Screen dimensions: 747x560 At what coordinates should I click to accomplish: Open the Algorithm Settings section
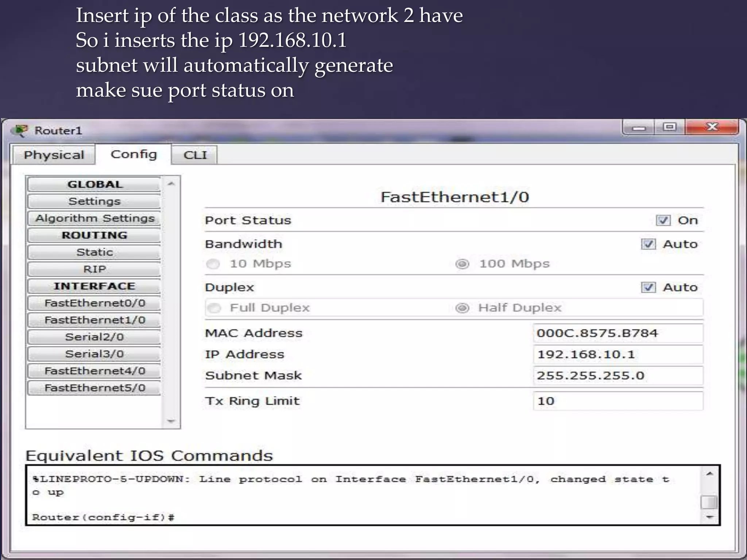pos(94,218)
